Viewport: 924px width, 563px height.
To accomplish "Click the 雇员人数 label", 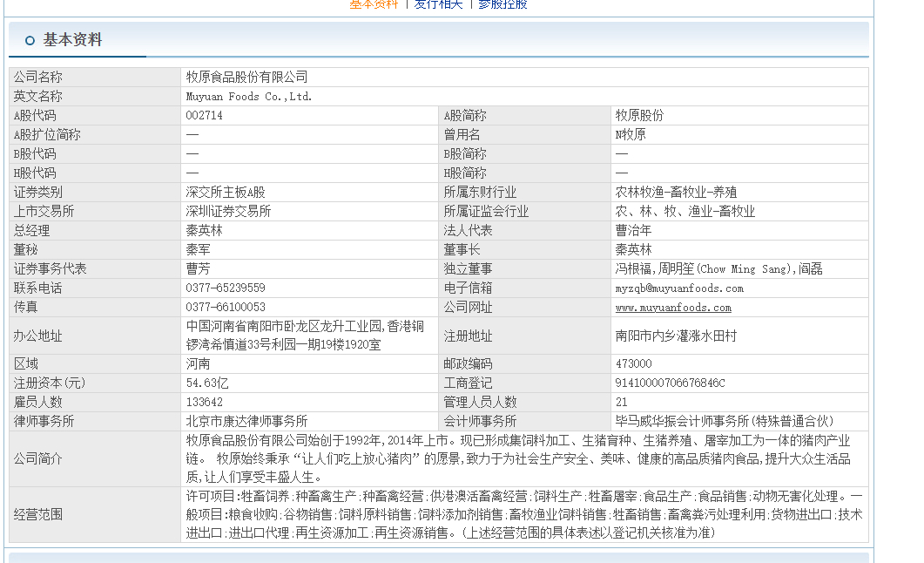I will pos(37,402).
